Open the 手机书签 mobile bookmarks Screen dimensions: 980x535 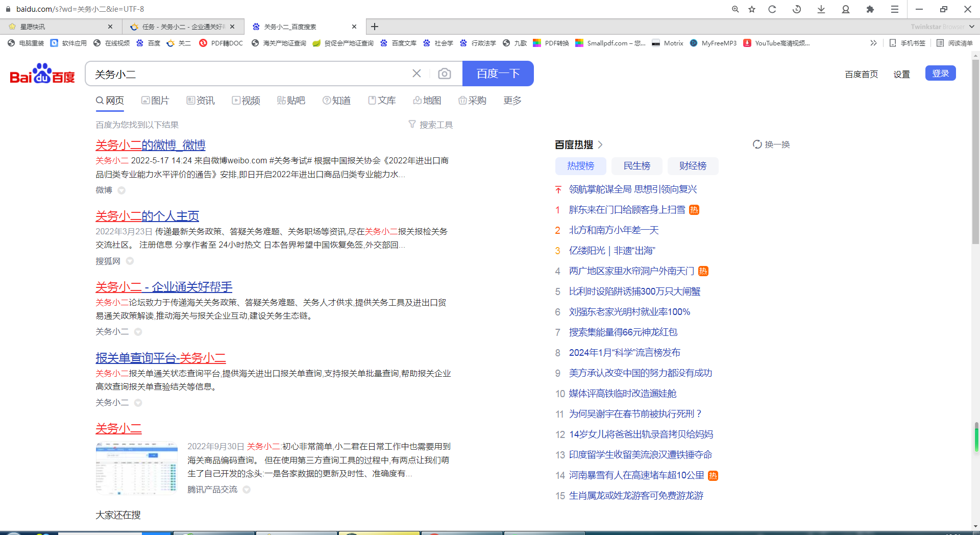(908, 43)
